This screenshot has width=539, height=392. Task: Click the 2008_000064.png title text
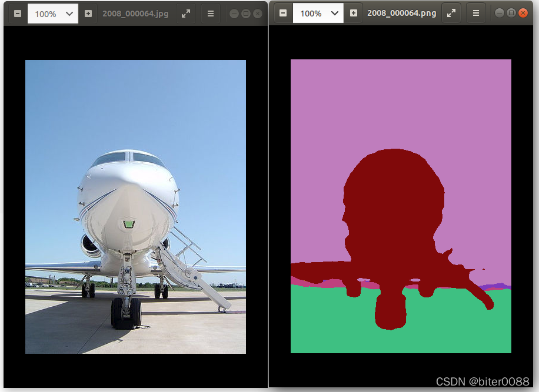[x=401, y=13]
